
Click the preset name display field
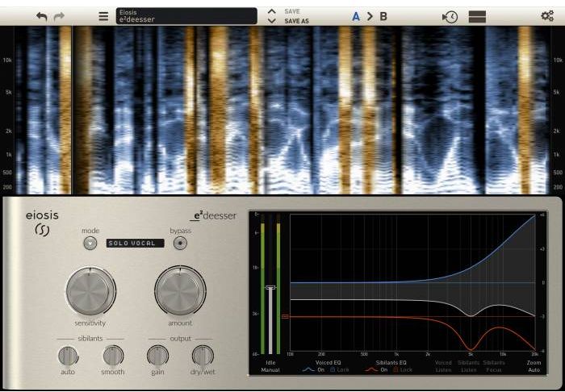[x=186, y=16]
